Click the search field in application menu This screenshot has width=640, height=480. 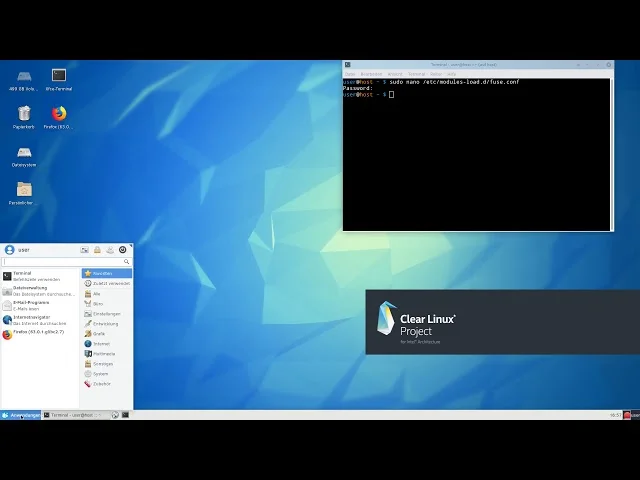coord(66,262)
